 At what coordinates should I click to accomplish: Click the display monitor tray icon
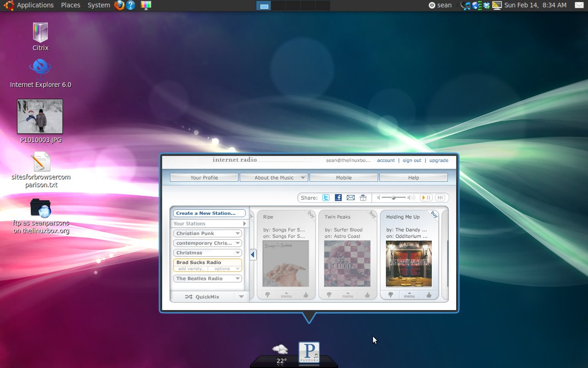coord(497,6)
